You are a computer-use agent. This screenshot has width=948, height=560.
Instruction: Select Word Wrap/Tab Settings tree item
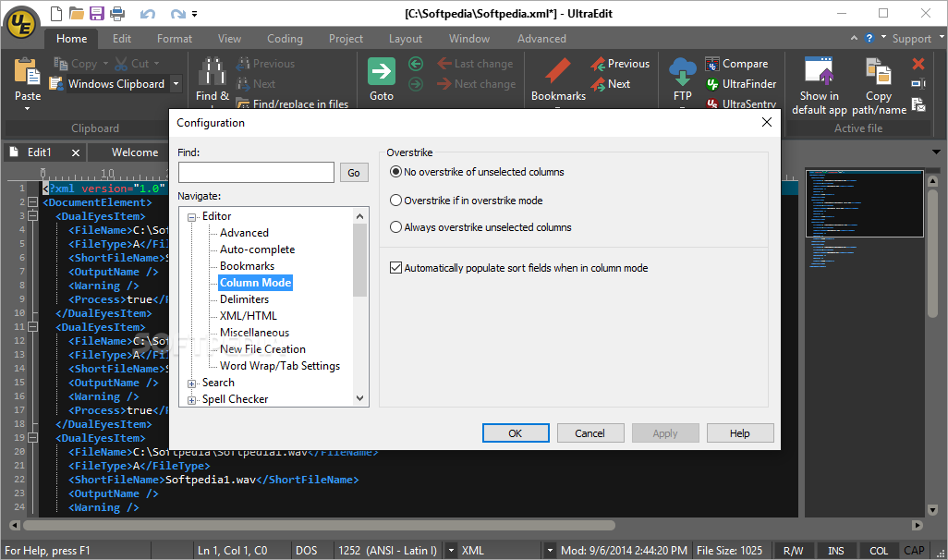(x=279, y=366)
